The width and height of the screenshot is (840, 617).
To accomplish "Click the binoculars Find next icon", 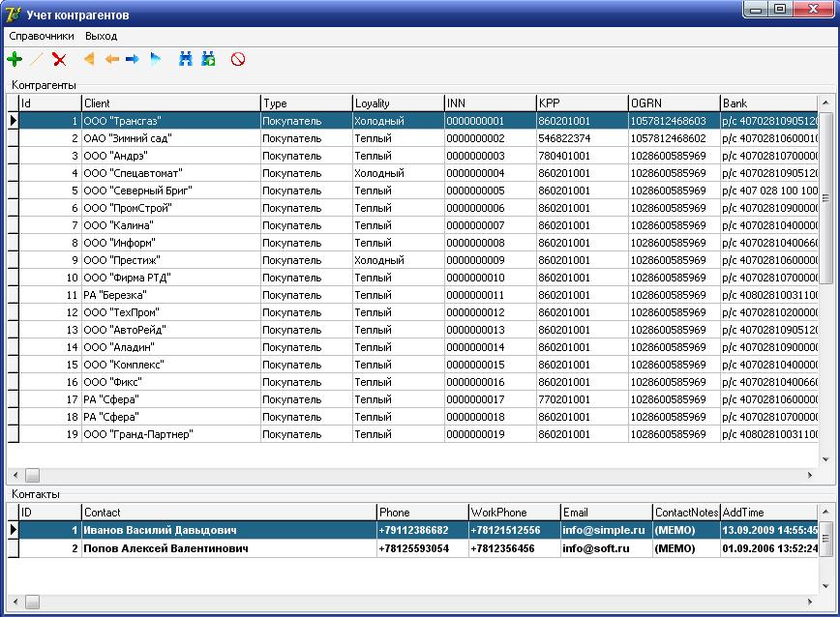I will pos(208,59).
